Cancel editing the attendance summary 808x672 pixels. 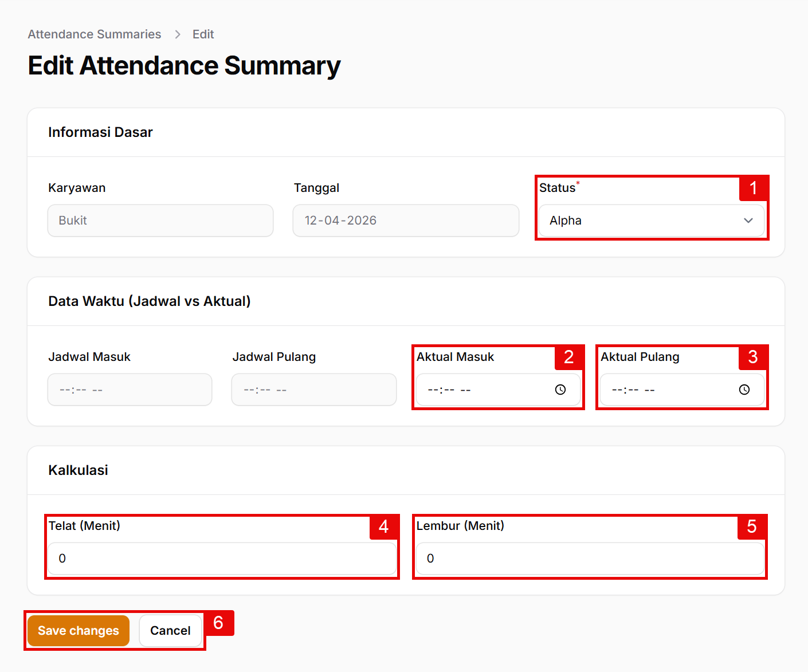click(x=170, y=631)
